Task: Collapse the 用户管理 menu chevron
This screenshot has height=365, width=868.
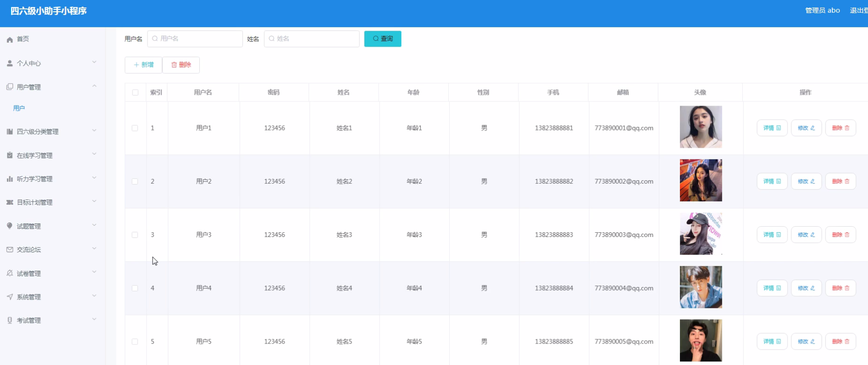Action: click(x=95, y=86)
